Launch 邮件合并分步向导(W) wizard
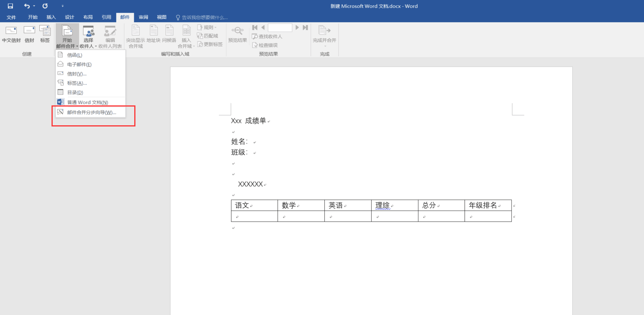Image resolution: width=644 pixels, height=315 pixels. point(91,112)
